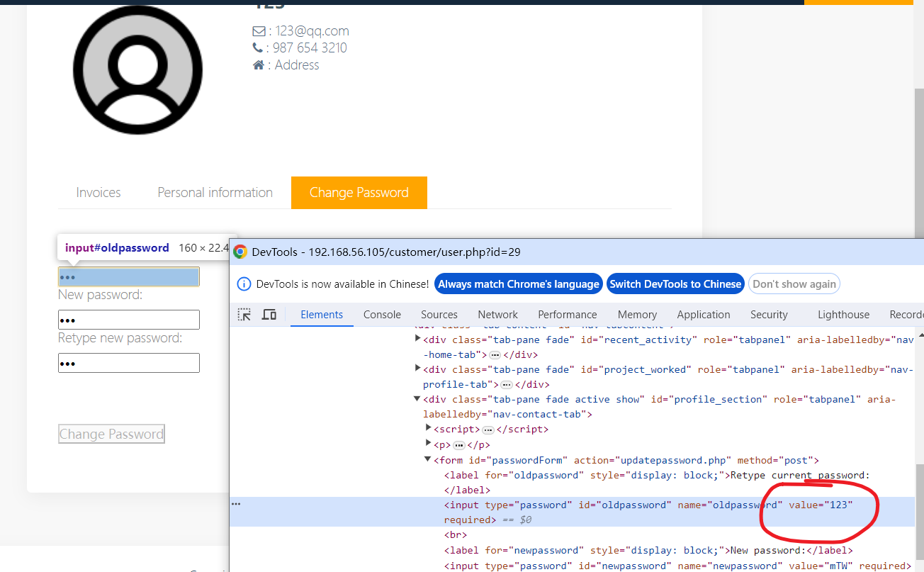
Task: Select the highlighted input oldpassword DOM row
Action: 572,512
